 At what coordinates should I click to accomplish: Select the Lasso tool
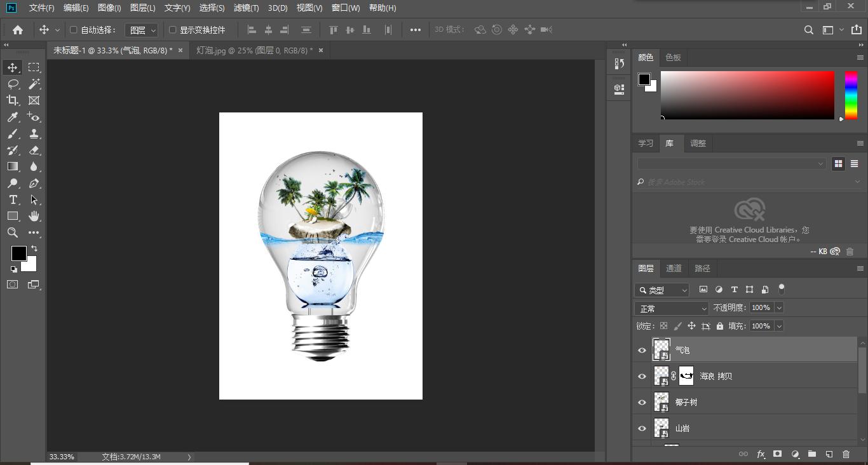13,84
